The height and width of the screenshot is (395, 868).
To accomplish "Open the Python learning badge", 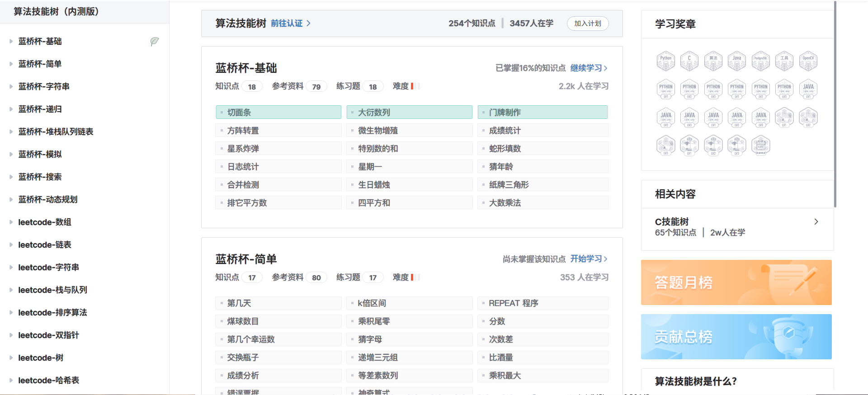I will click(x=665, y=61).
